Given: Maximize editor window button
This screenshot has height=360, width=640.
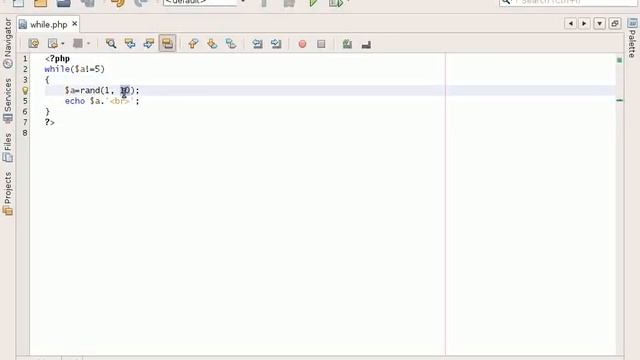Looking at the screenshot, I should pos(615,24).
